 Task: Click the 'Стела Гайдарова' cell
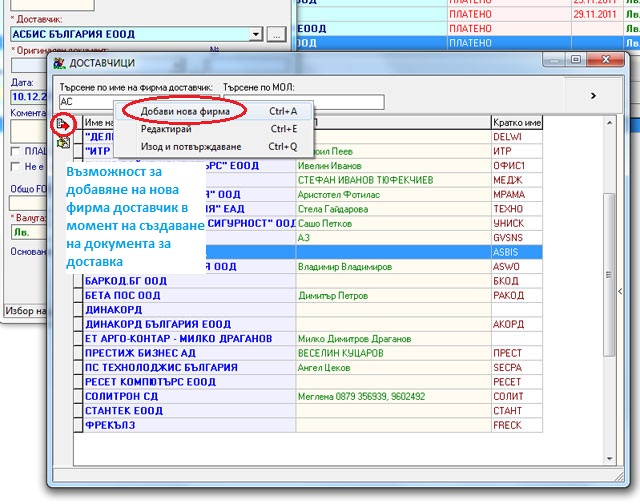pos(393,209)
